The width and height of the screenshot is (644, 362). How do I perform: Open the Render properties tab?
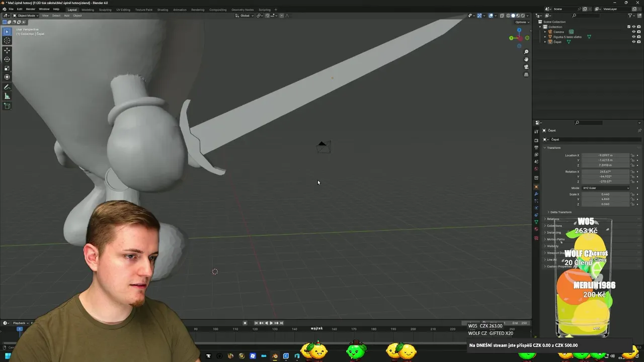[x=536, y=140]
